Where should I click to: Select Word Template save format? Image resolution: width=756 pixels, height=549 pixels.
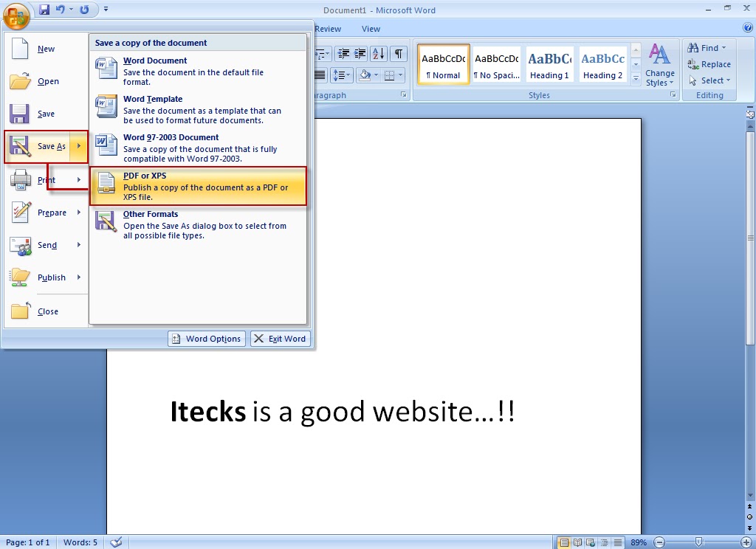[198, 109]
